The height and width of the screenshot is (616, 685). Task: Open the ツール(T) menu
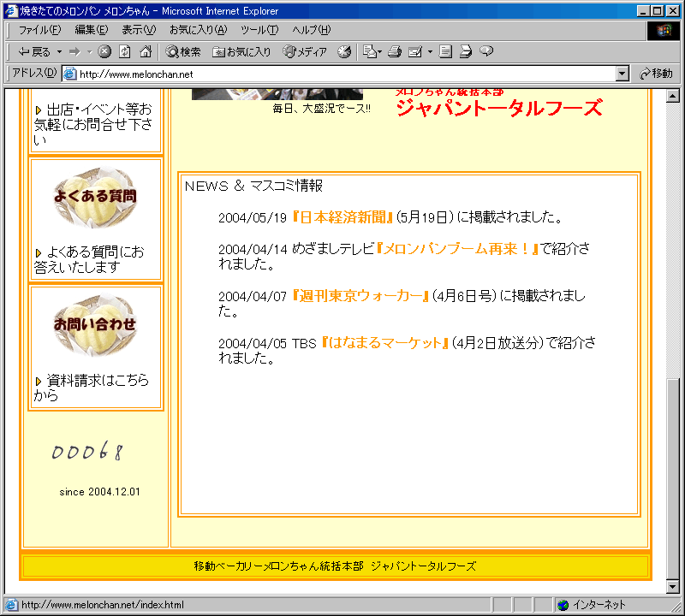click(x=259, y=30)
